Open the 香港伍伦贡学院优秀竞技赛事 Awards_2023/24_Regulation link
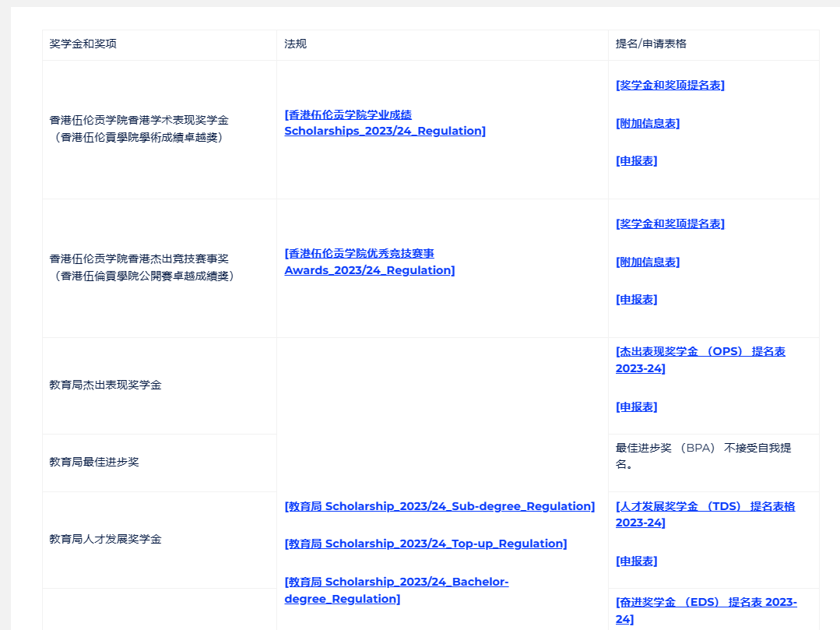The width and height of the screenshot is (840, 630). click(370, 262)
